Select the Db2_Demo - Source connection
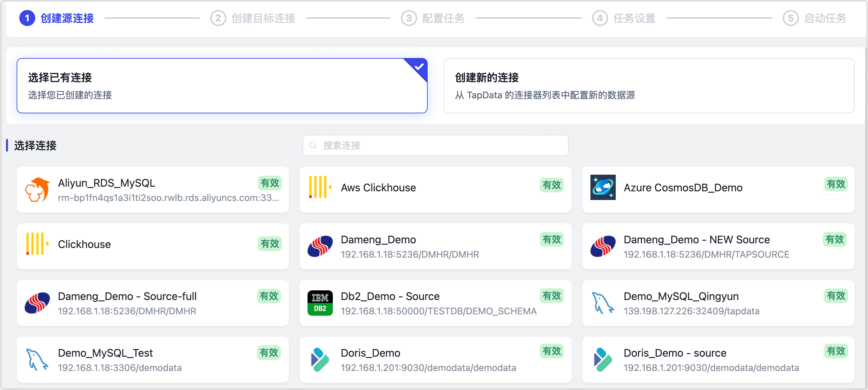This screenshot has height=390, width=868. [x=435, y=303]
